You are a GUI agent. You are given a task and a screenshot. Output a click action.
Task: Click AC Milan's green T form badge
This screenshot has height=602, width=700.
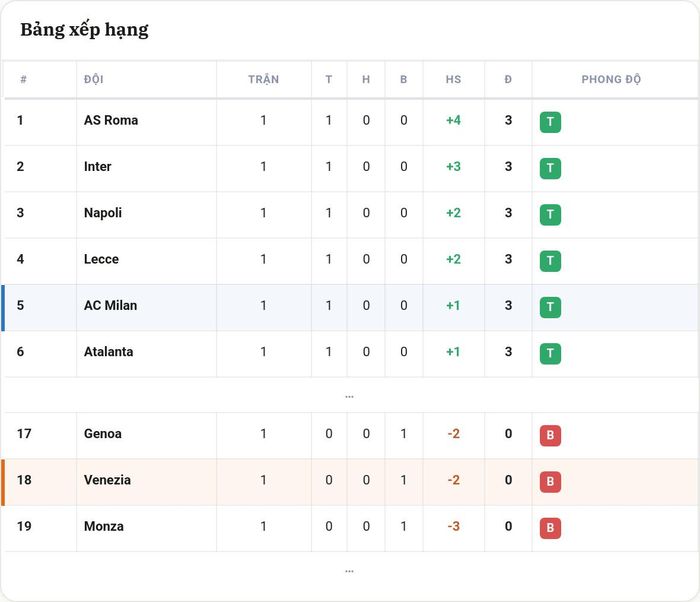pyautogui.click(x=550, y=307)
